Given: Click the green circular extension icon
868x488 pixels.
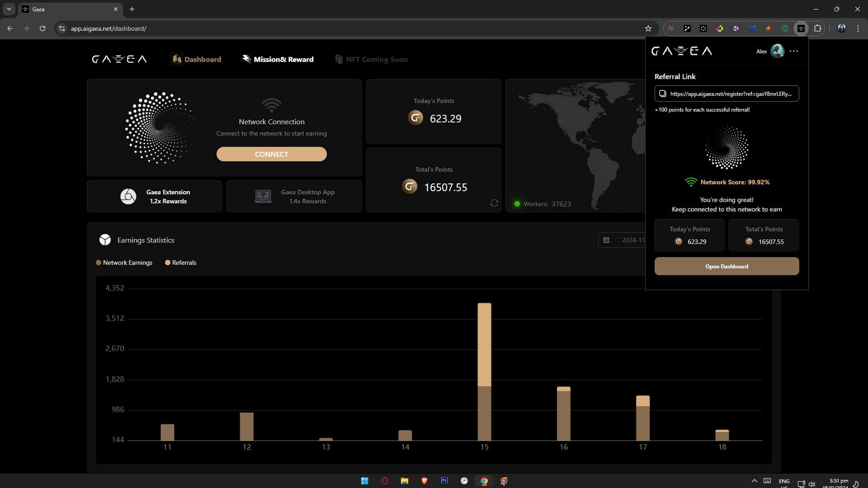Looking at the screenshot, I should pyautogui.click(x=784, y=28).
